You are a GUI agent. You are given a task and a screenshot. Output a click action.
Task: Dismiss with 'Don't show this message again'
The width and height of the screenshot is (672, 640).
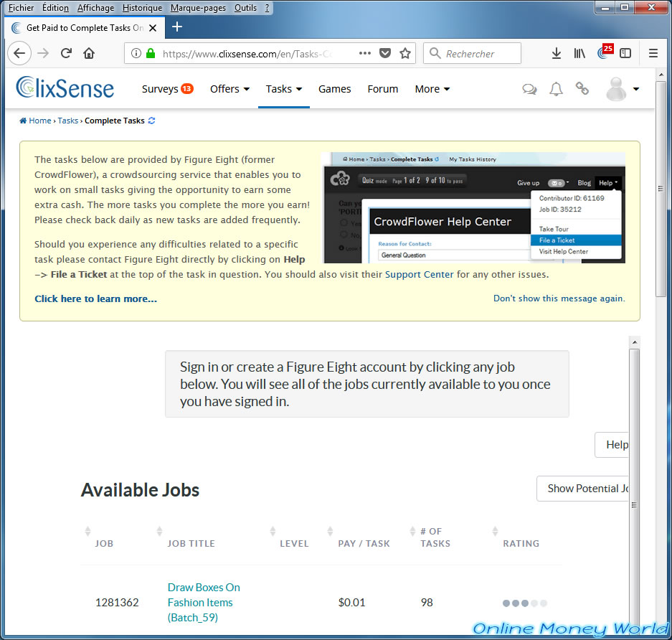559,298
